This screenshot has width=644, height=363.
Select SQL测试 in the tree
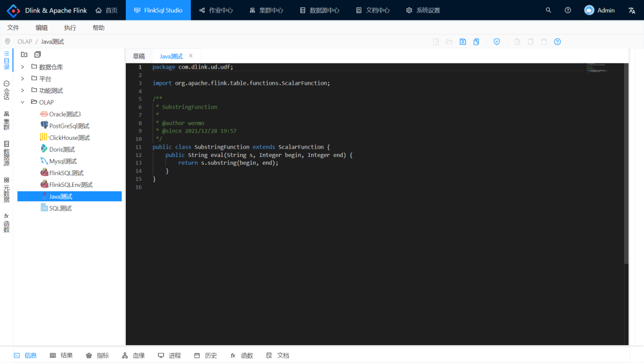pos(60,208)
